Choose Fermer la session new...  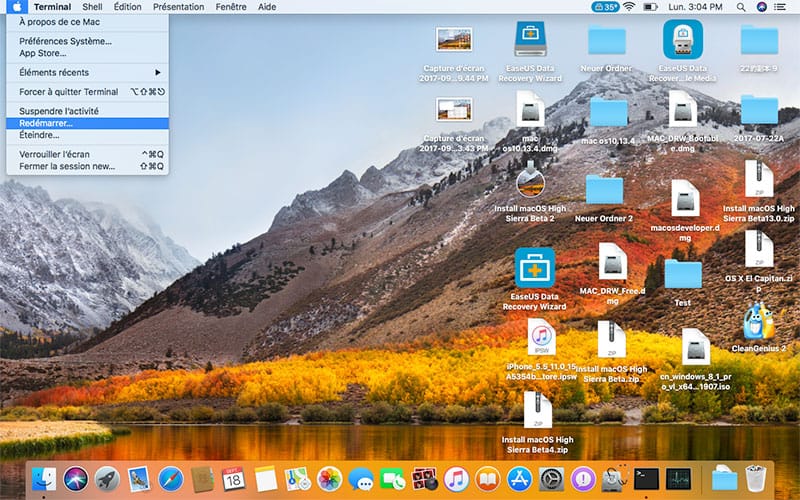(x=87, y=166)
